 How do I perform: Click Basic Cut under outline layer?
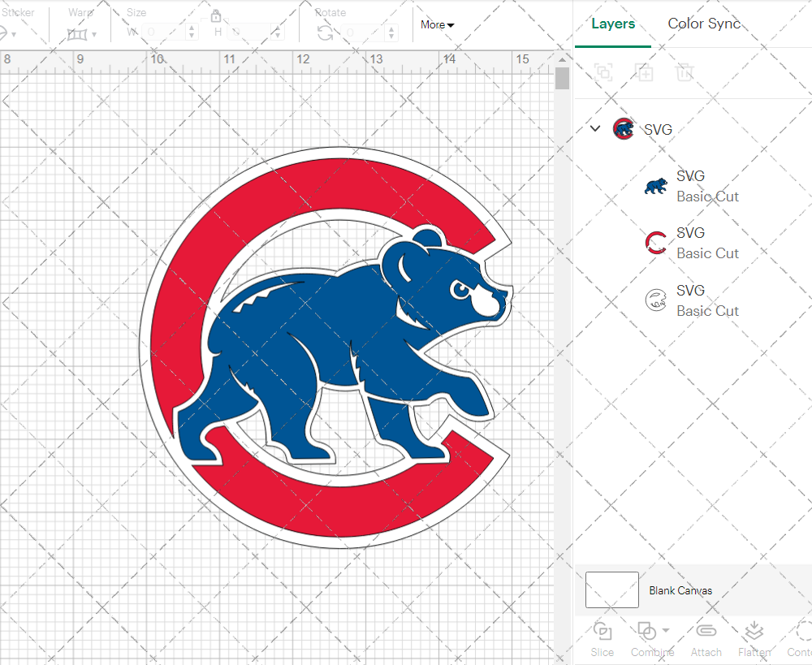(707, 311)
